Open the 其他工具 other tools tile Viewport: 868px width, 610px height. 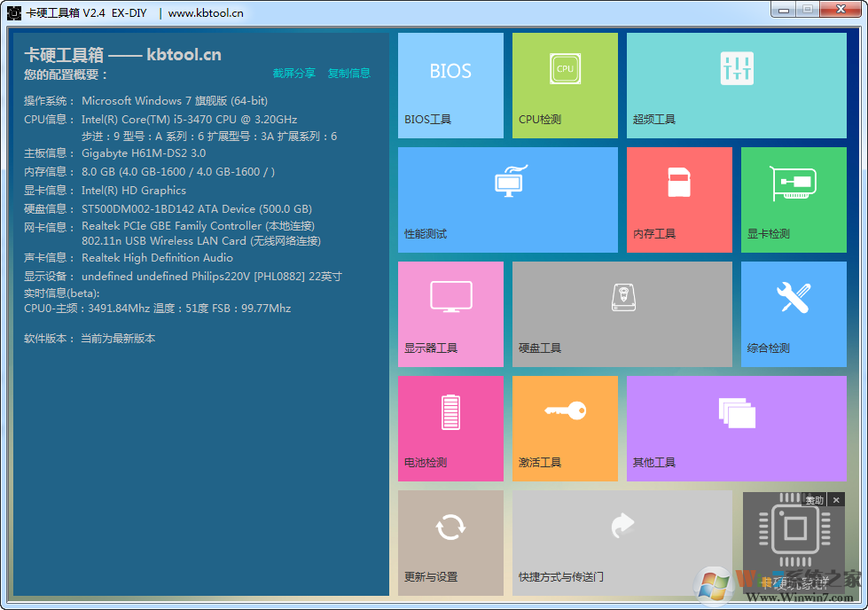pyautogui.click(x=736, y=428)
